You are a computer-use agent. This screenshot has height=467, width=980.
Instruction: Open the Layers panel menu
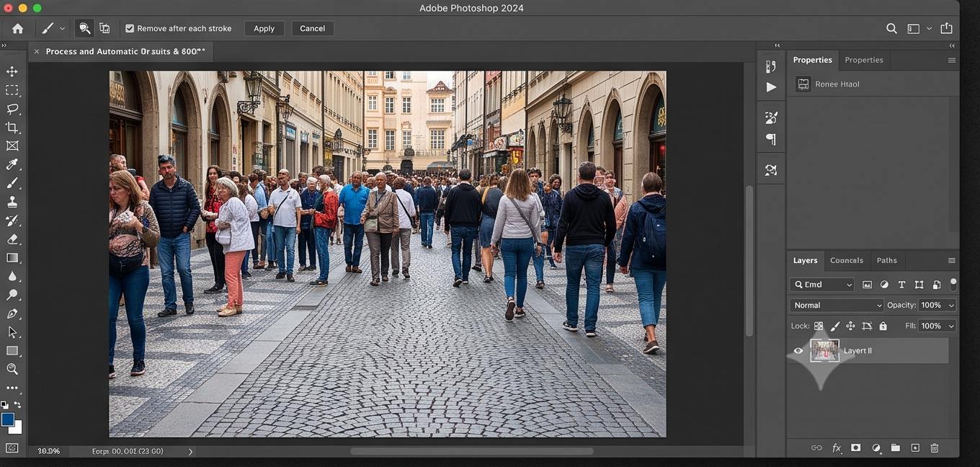(x=951, y=260)
